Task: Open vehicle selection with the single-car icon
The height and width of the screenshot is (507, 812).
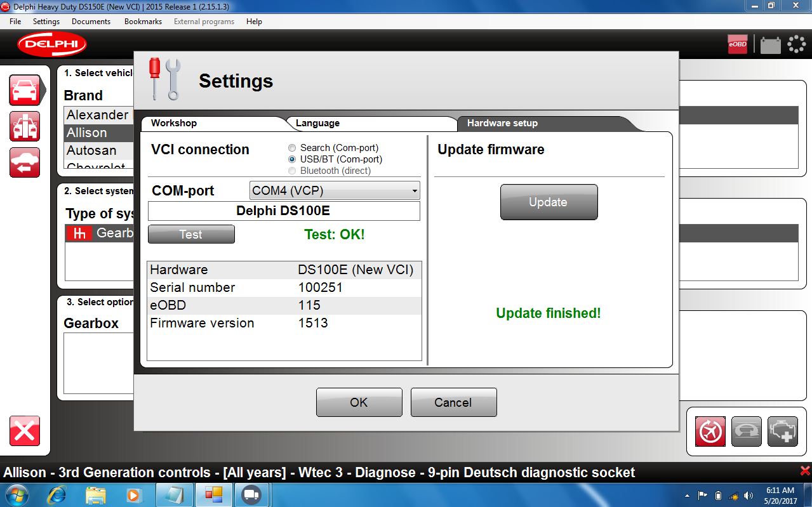Action: tap(25, 89)
